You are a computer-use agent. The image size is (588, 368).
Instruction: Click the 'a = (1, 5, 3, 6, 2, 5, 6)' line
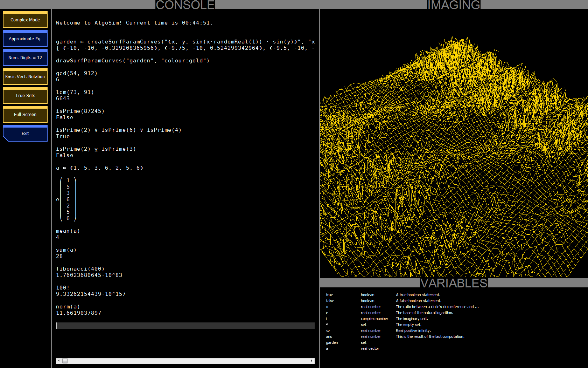tap(99, 168)
